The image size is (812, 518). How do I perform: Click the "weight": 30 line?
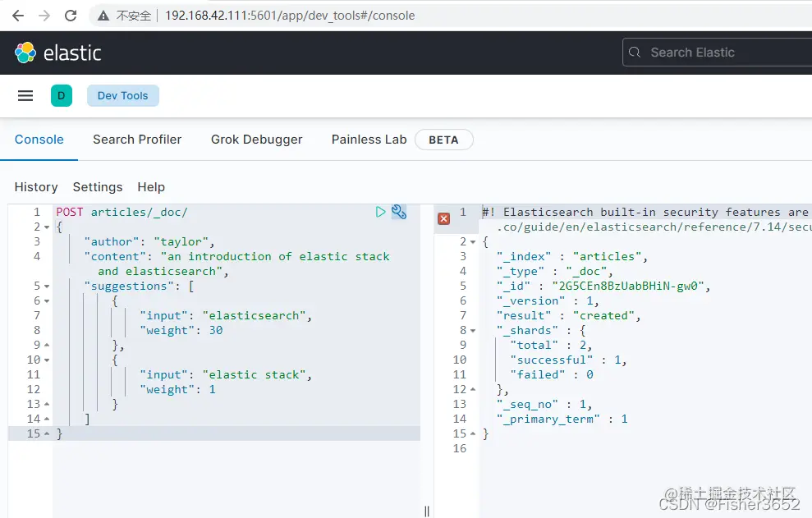pos(181,331)
